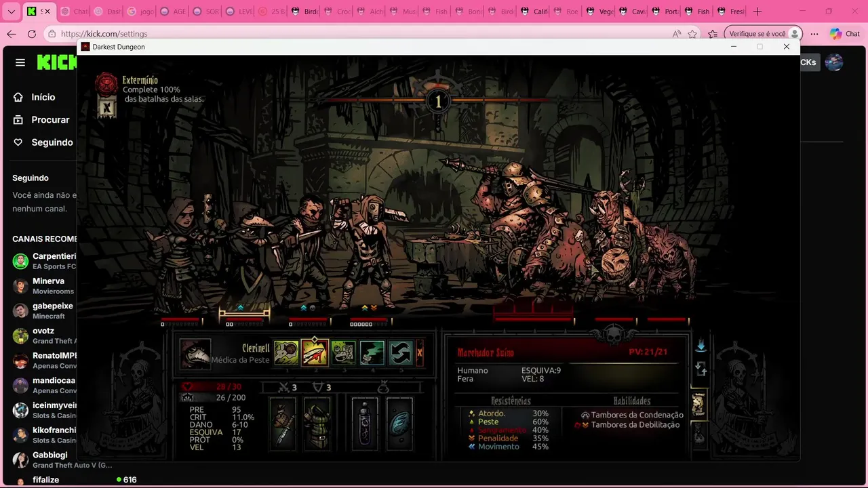Pick the fourth skill with green smoke
868x488 pixels.
point(372,353)
